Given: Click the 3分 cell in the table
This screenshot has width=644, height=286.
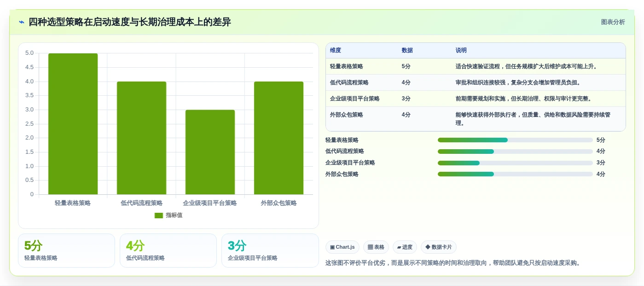Looking at the screenshot, I should point(406,99).
